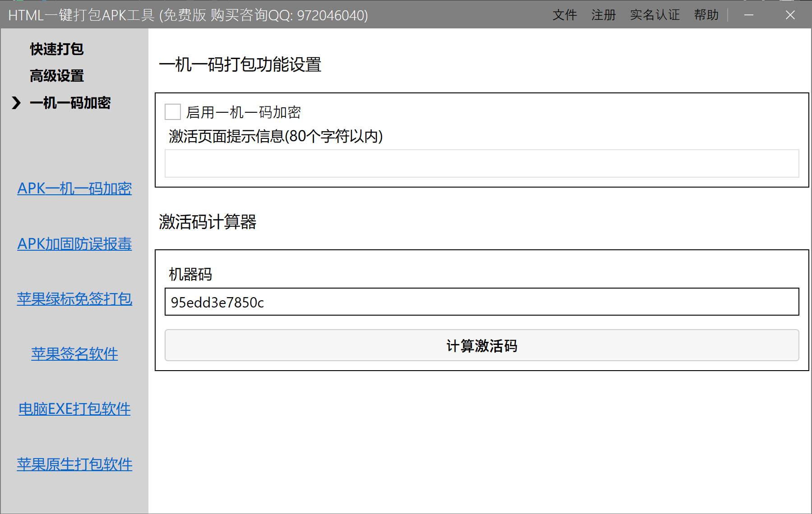
Task: Open the 注册 menu
Action: point(603,15)
